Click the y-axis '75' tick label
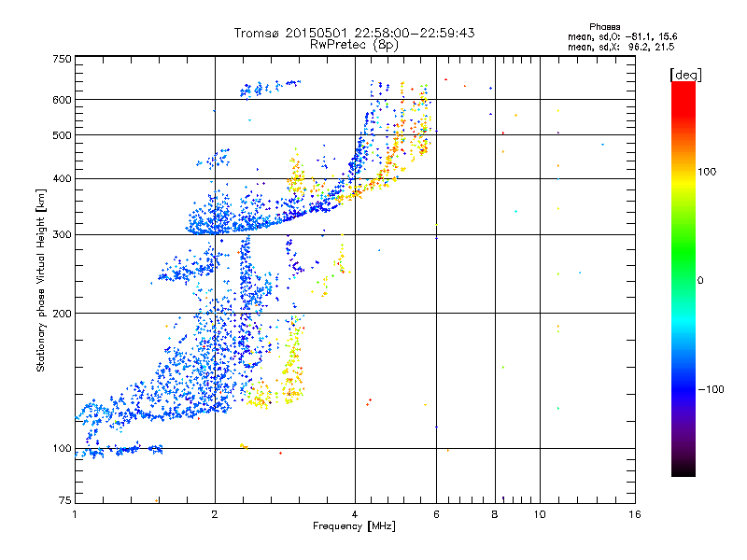Viewport: 747px width, 560px height. click(65, 500)
